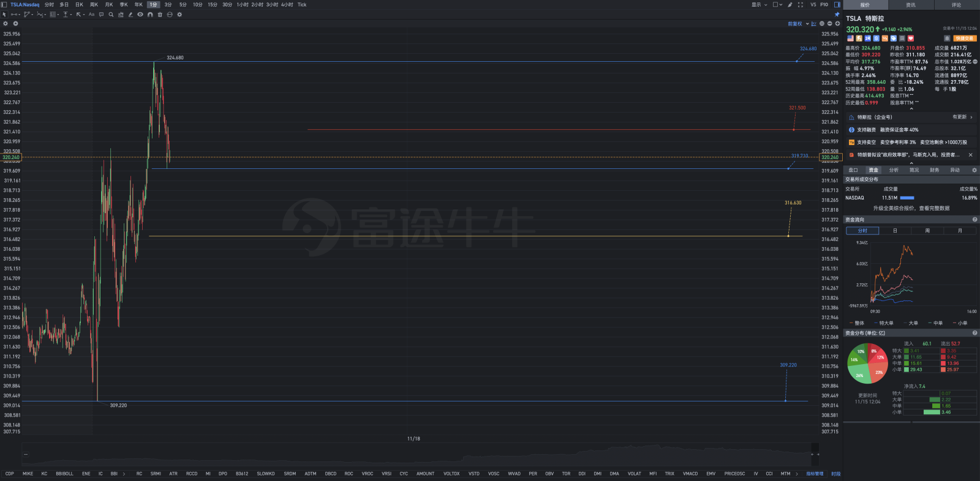980x481 pixels.
Task: Select the cursor pointer drawing tool
Action: (4, 15)
